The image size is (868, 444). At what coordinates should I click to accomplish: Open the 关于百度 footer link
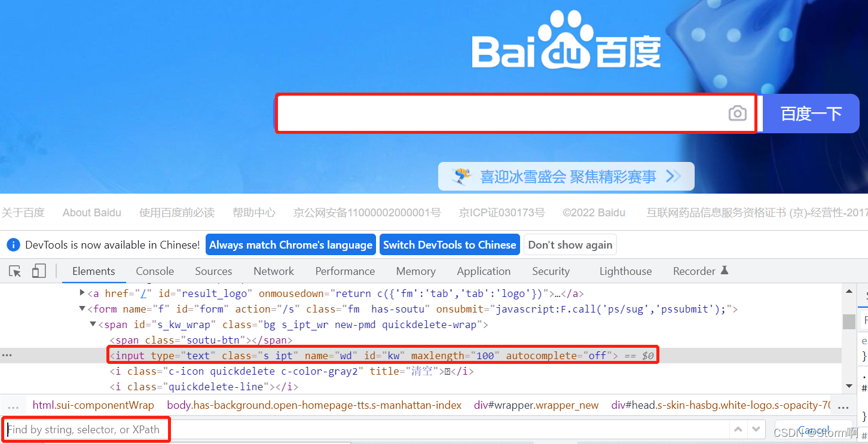(x=23, y=213)
